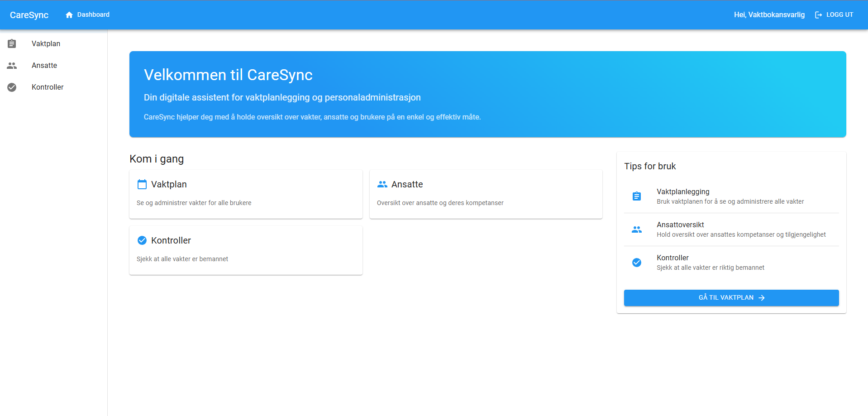The image size is (868, 416).
Task: Click the home icon next to Dashboard
Action: pyautogui.click(x=69, y=14)
